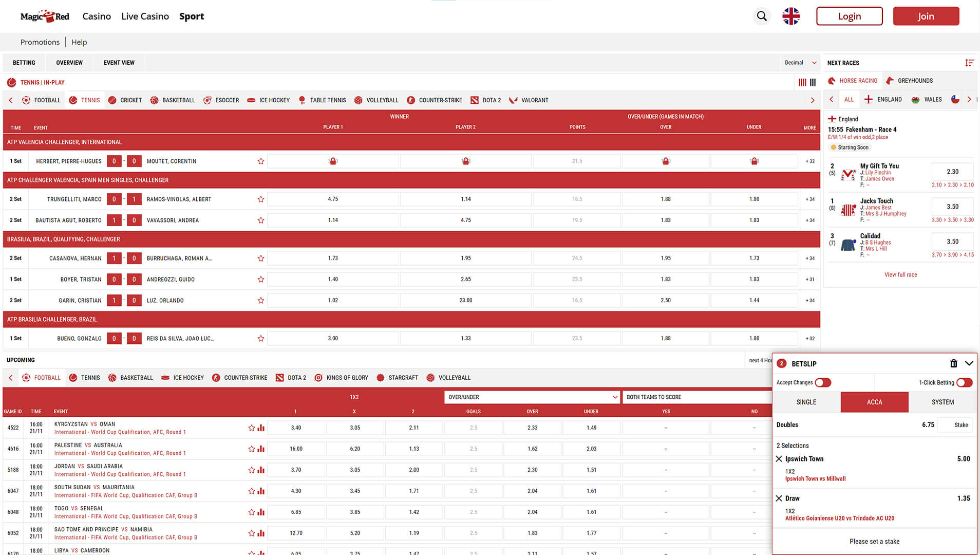Viewport: 980px width, 555px height.
Task: Select Cricket in the in-play sports bar
Action: (x=125, y=100)
